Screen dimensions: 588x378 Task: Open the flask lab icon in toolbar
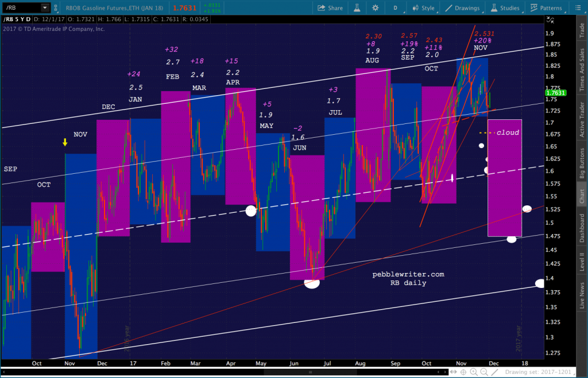[x=357, y=8]
